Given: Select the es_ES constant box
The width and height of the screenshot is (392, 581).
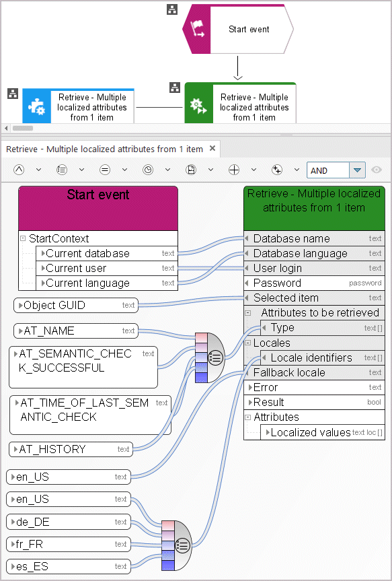Looking at the screenshot, I should point(69,567).
